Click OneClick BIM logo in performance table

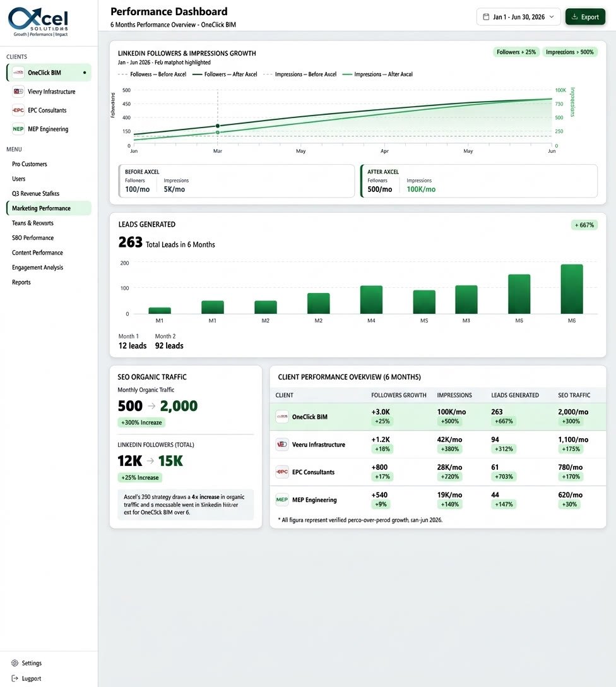[x=282, y=417]
